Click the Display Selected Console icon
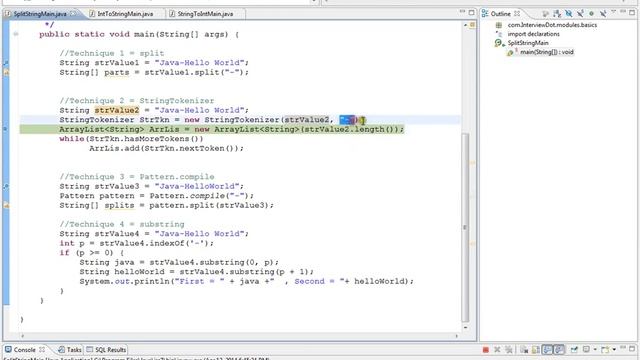The image size is (640, 360). click(x=586, y=349)
